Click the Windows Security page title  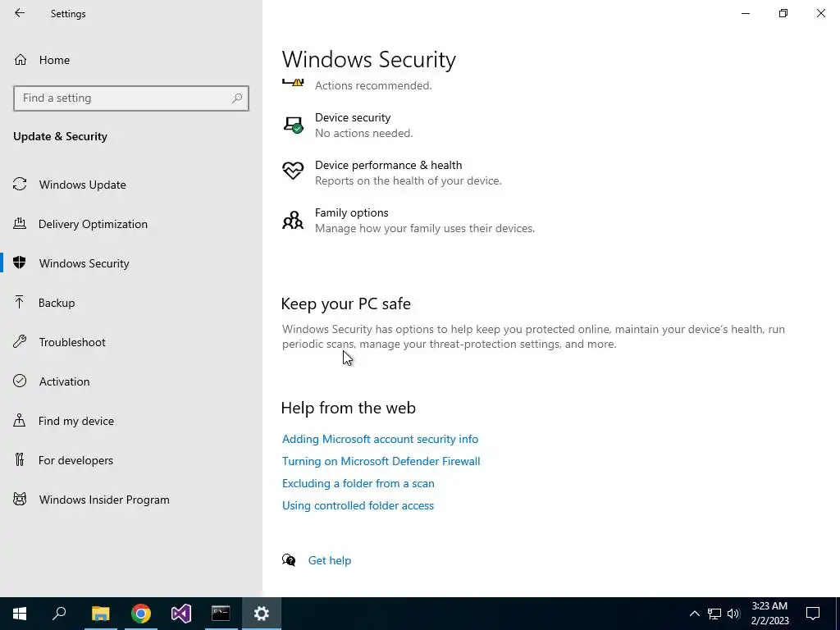click(x=368, y=59)
